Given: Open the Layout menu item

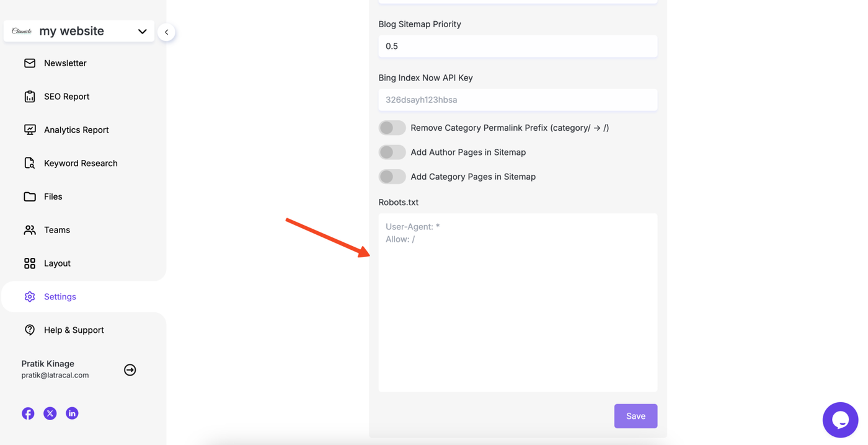Looking at the screenshot, I should (57, 263).
